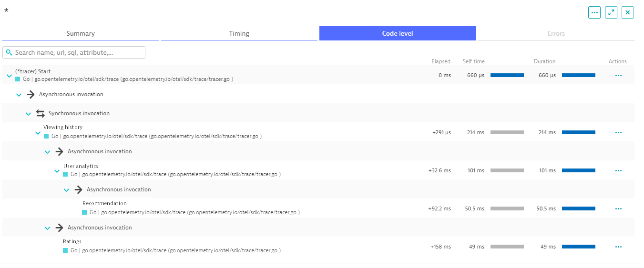
Task: Open actions menu for User analytics row
Action: click(618, 170)
